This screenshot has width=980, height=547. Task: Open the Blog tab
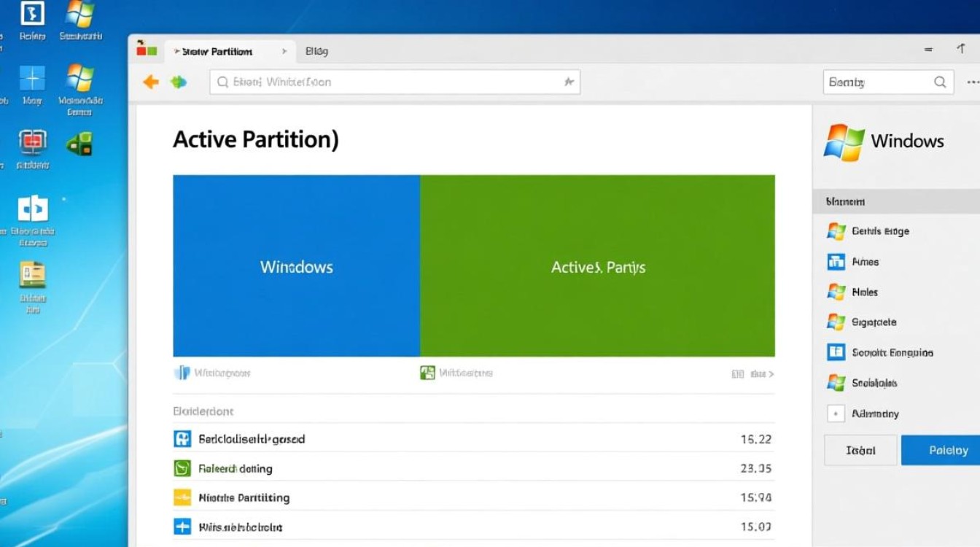tap(316, 50)
